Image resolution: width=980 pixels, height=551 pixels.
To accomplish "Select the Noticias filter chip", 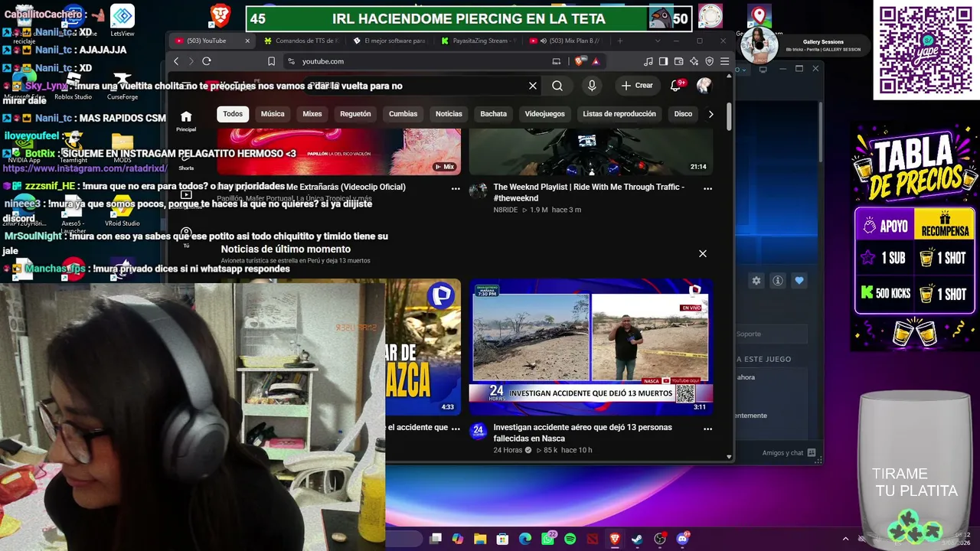I will coord(449,114).
